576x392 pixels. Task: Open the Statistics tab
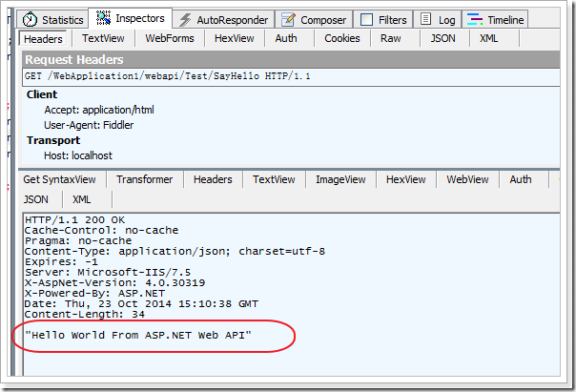point(52,19)
